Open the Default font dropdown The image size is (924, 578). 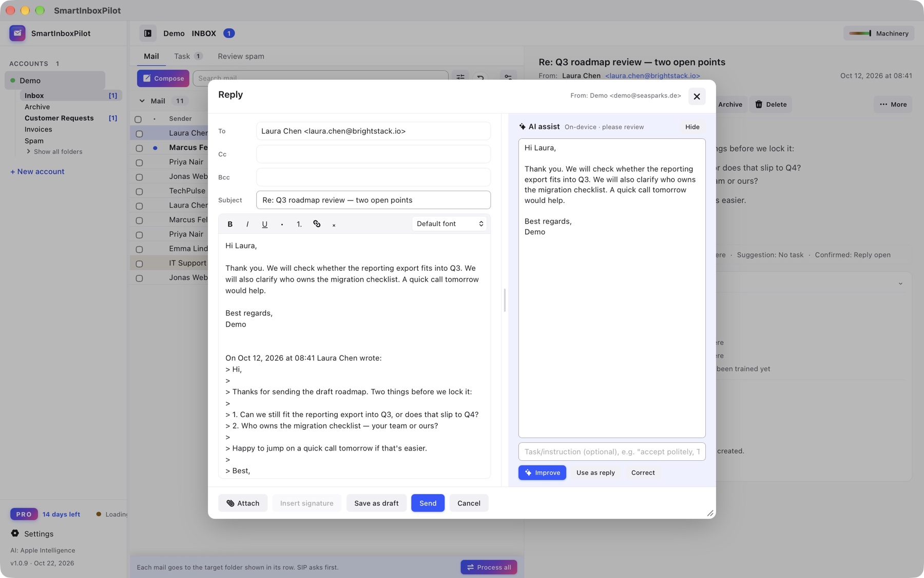point(449,223)
